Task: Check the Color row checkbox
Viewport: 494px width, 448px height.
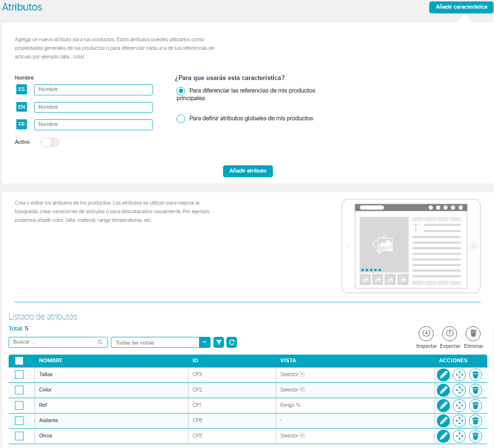Action: coord(19,390)
